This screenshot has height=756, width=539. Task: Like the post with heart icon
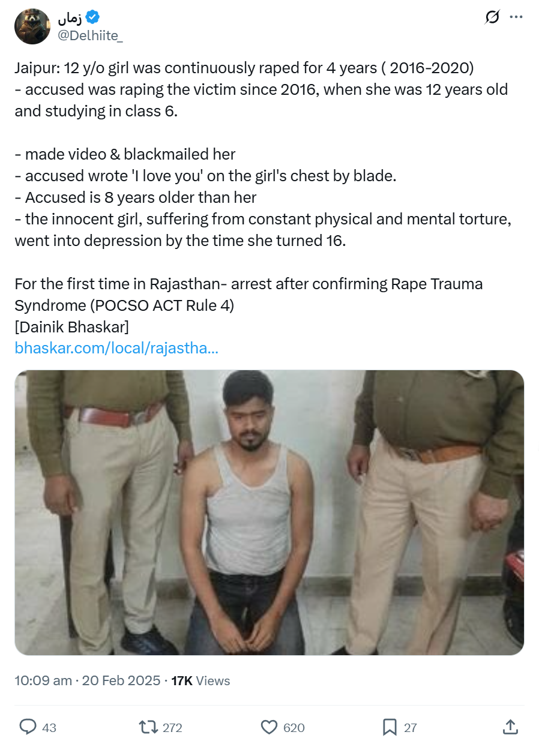click(x=269, y=727)
